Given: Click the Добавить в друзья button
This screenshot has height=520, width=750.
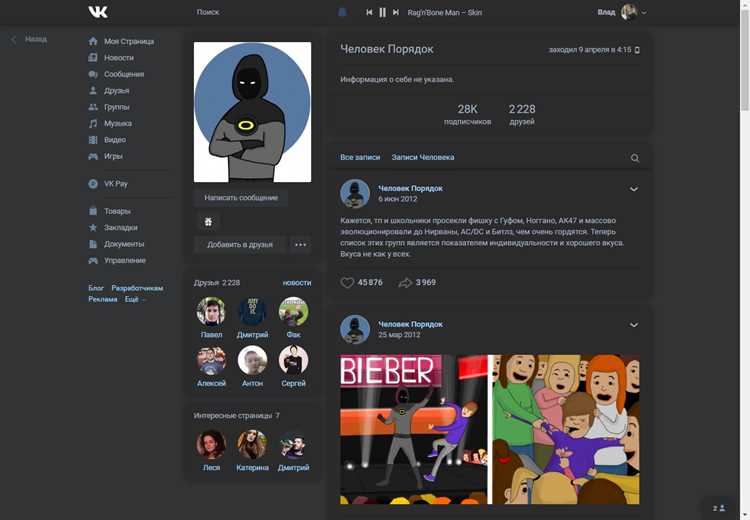Looking at the screenshot, I should (240, 244).
